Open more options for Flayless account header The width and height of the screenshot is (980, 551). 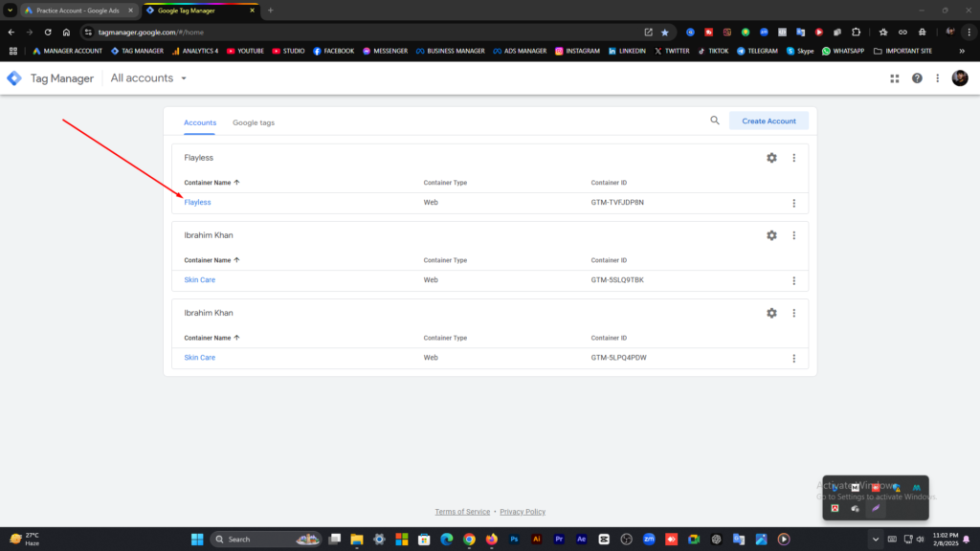(794, 158)
